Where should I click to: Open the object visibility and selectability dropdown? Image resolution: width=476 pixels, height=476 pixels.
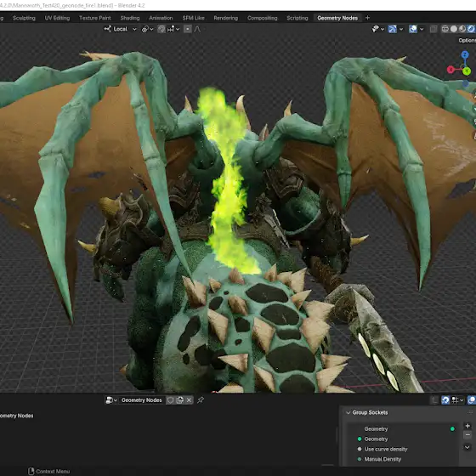point(378,29)
